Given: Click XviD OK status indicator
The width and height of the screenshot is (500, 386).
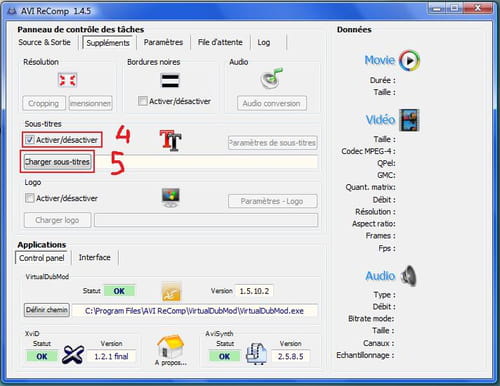Looking at the screenshot, I should click(42, 356).
